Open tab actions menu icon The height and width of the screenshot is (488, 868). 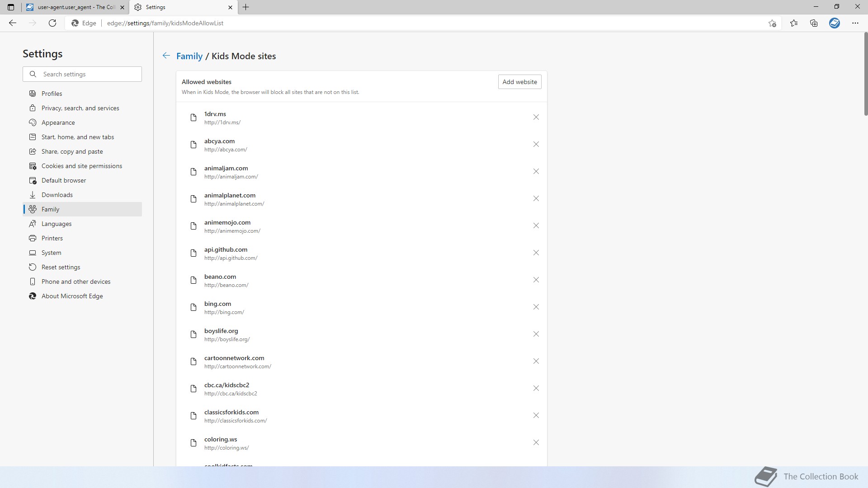point(11,7)
